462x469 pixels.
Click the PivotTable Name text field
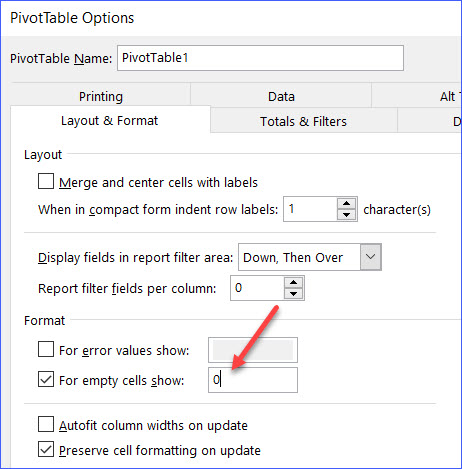pos(260,58)
